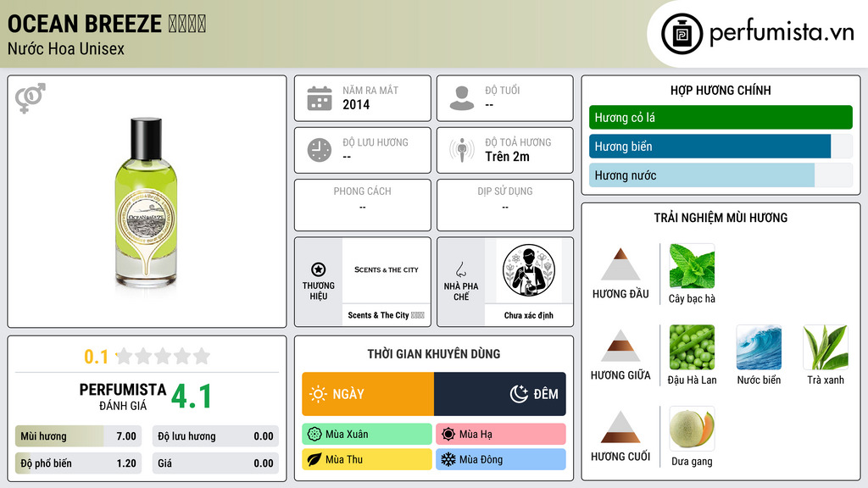Screen dimensions: 868x488
Task: Click the snowflake icon for Mùa Đông
Action: [x=448, y=460]
